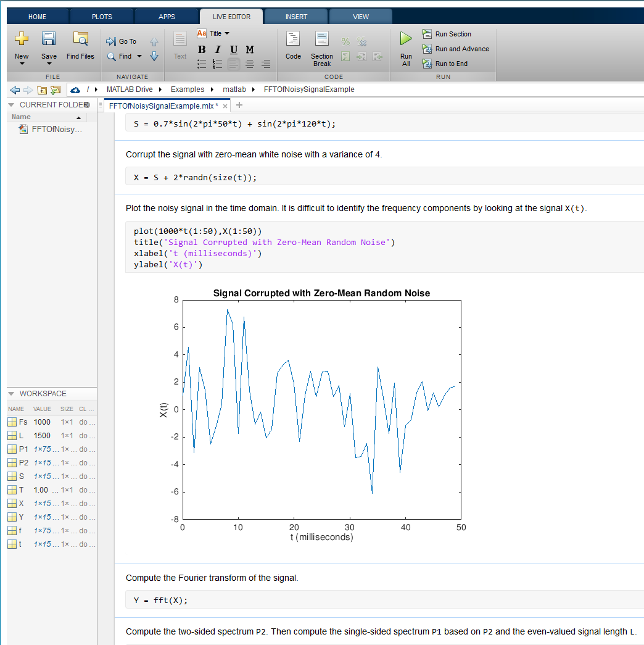Open the INSERT ribbon tab

click(x=296, y=17)
